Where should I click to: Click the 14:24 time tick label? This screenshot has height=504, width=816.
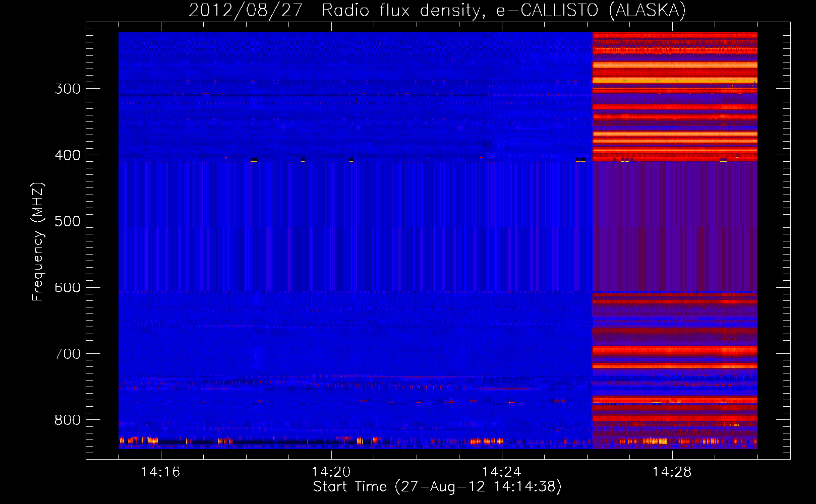(501, 472)
